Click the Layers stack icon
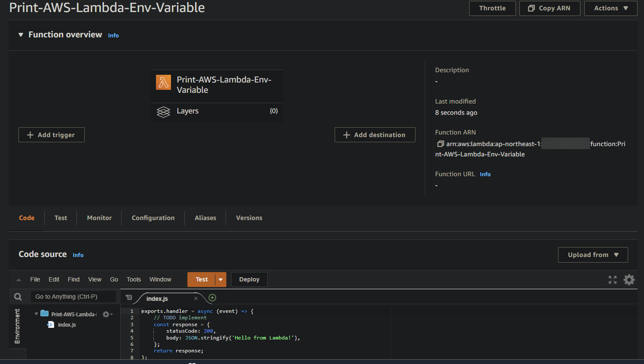Image resolution: width=644 pixels, height=364 pixels. (x=163, y=112)
